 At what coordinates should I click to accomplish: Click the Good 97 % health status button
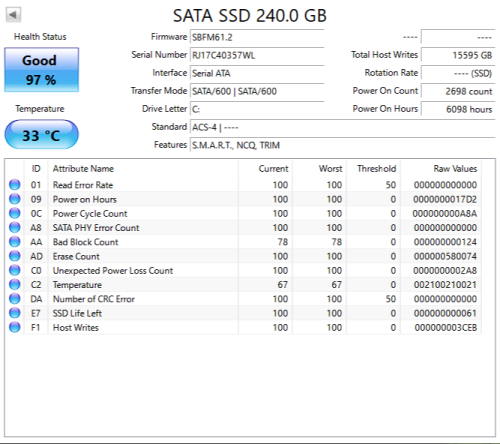click(x=41, y=70)
